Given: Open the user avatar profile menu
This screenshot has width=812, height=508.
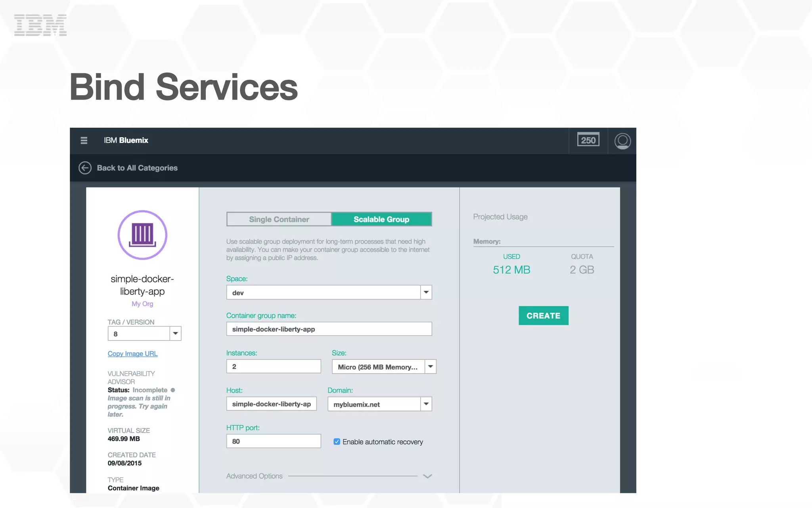Looking at the screenshot, I should pyautogui.click(x=622, y=141).
